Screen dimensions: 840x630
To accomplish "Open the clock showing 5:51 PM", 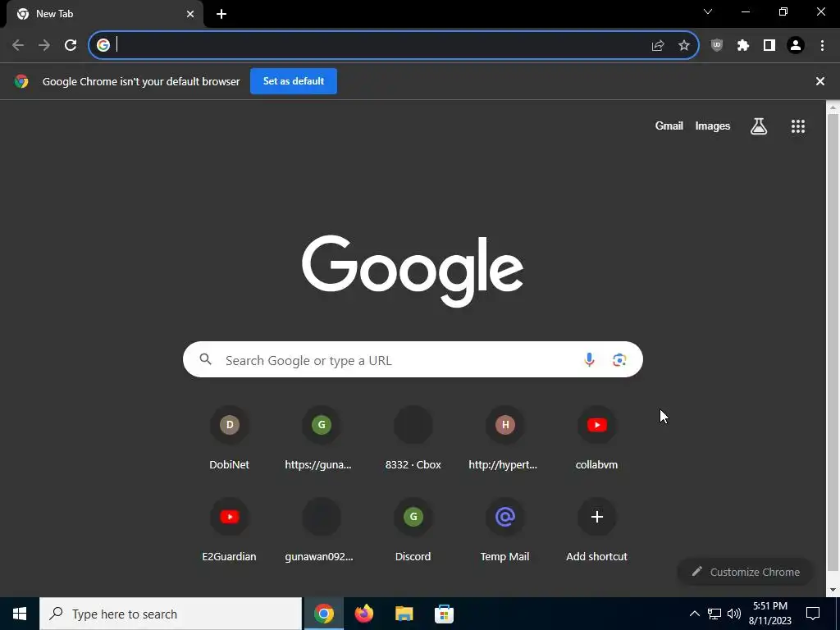I will pos(770,614).
